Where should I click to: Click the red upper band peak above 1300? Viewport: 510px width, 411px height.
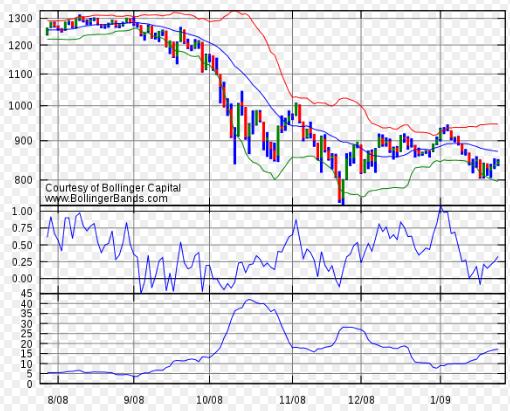[x=235, y=12]
